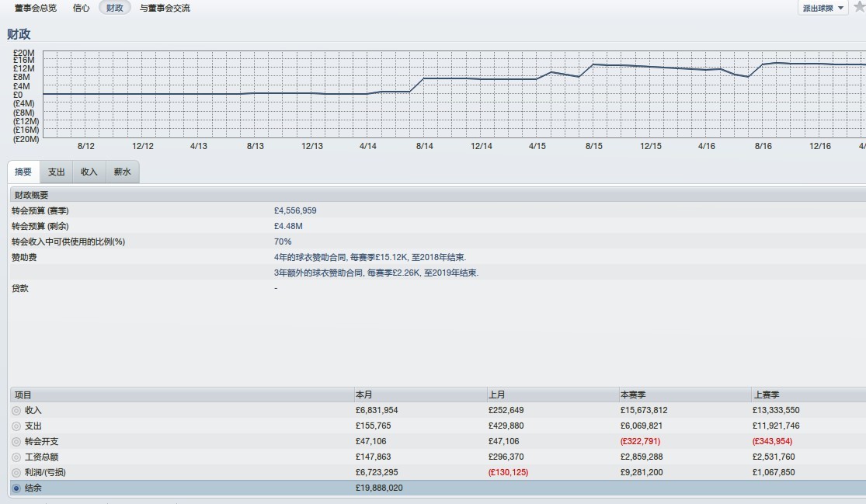Switch to the 董事会总览 tab
The image size is (866, 504).
point(36,8)
